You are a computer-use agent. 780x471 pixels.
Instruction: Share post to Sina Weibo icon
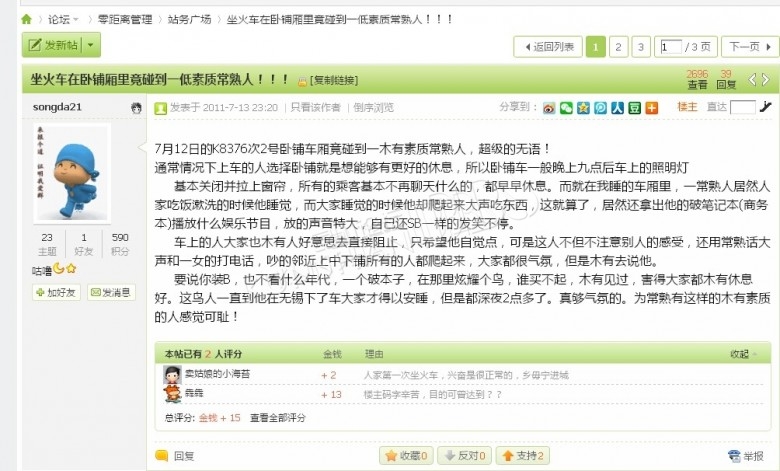pyautogui.click(x=549, y=107)
